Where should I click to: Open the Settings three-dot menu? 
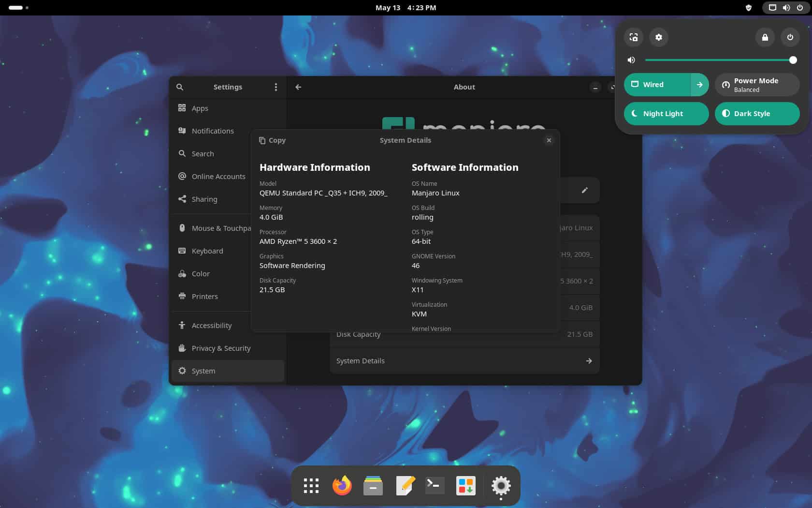click(x=276, y=87)
